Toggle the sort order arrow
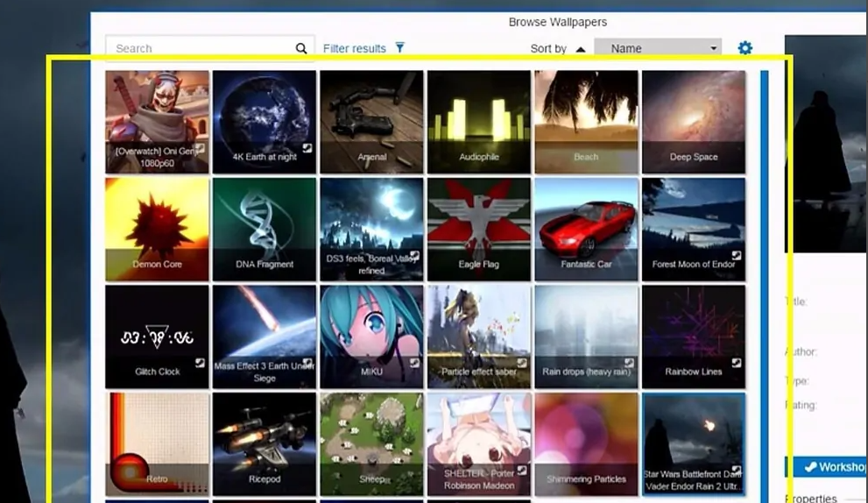868x503 pixels. click(x=580, y=49)
